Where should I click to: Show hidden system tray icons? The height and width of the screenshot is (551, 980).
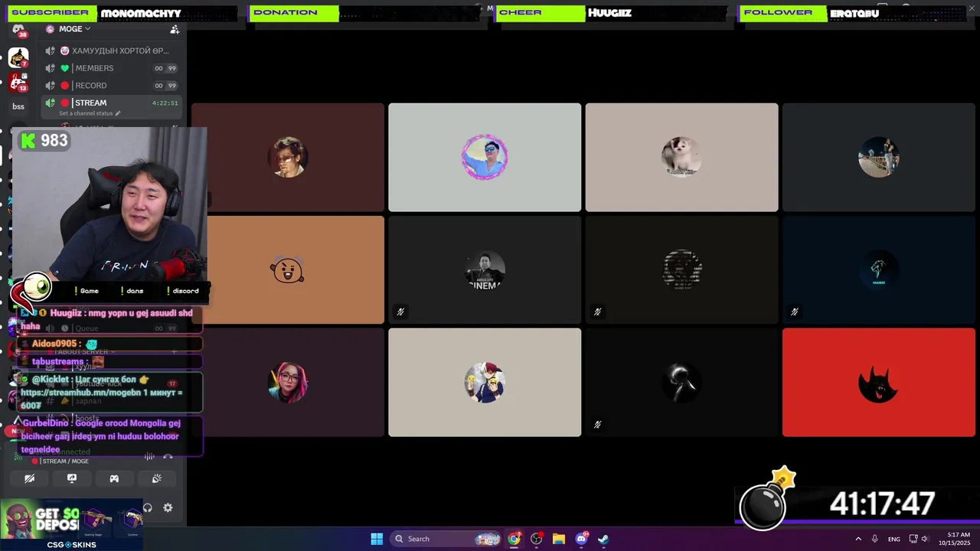858,539
